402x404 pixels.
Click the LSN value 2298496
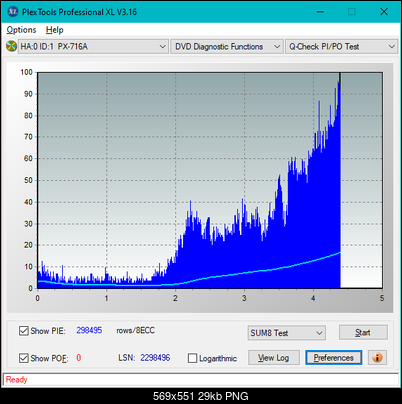(x=155, y=358)
